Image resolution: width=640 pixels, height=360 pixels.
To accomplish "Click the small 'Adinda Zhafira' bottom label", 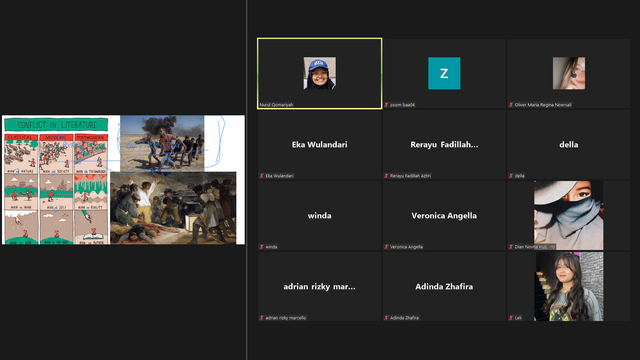I will coord(404,318).
